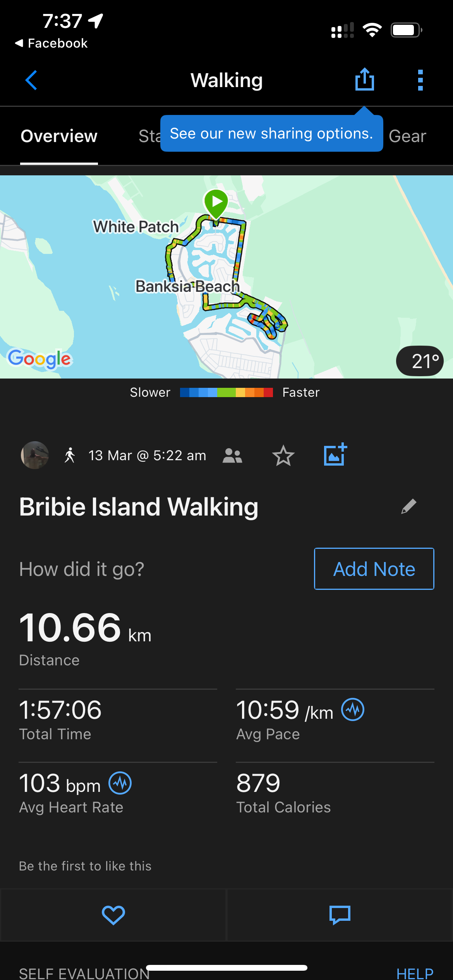Switch to the Overview tab
This screenshot has height=980, width=453.
[59, 136]
